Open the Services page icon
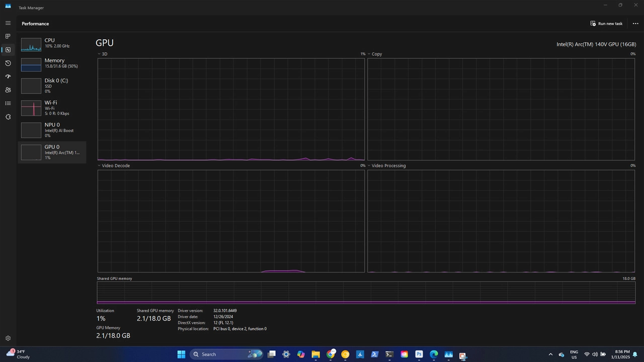 [x=8, y=117]
